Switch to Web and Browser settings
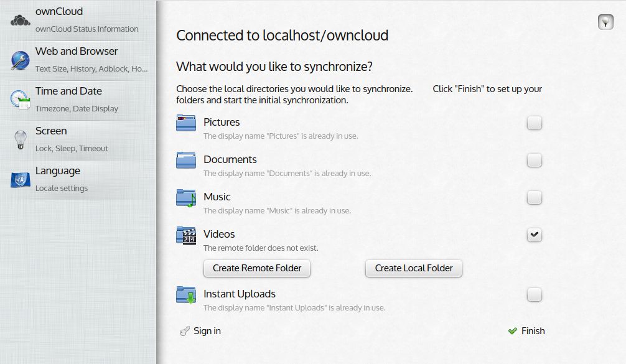The image size is (626, 364). [x=78, y=60]
